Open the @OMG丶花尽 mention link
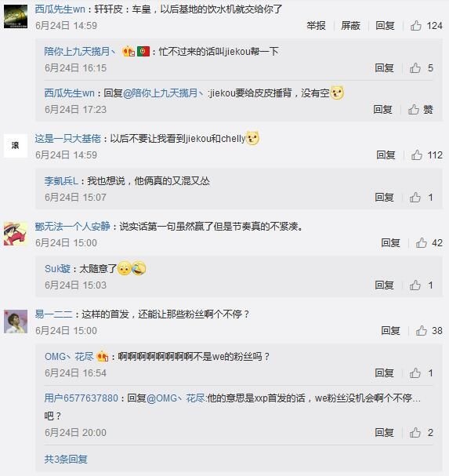 point(176,398)
